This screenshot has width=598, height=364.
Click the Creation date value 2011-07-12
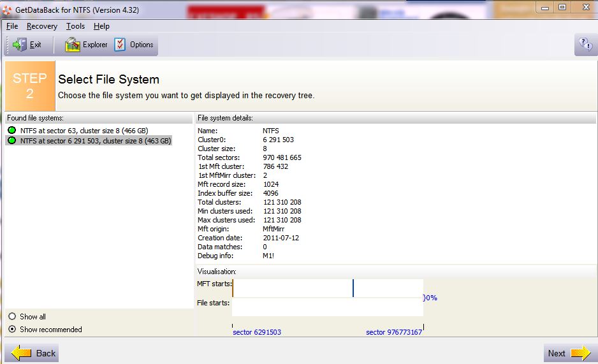click(281, 238)
